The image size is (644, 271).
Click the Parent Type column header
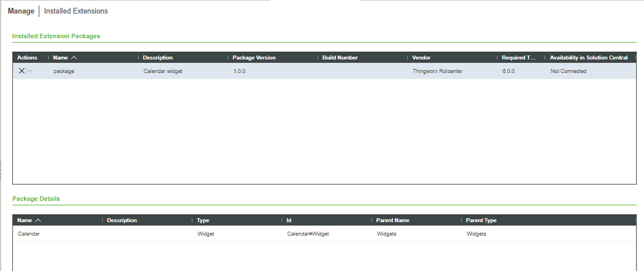(481, 220)
